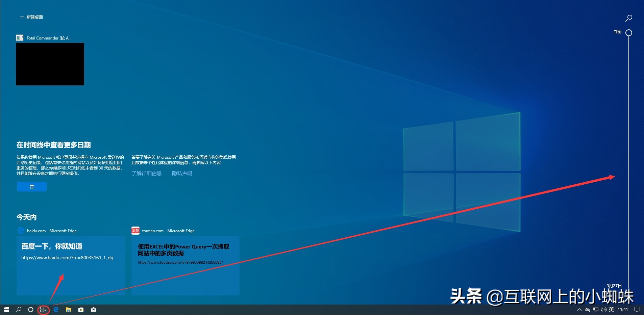Viewport: 644px width, 315px height.
Task: Open the network status tray icon
Action: click(595, 310)
